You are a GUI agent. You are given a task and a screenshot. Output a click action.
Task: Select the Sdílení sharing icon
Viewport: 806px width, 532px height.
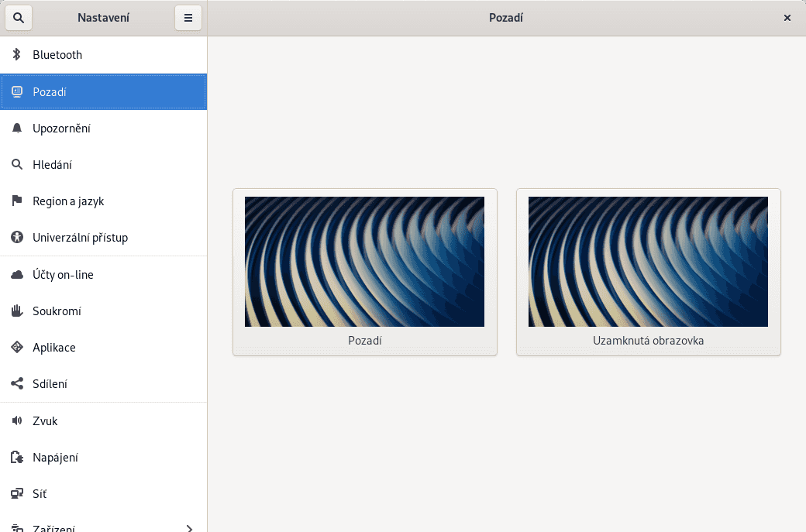17,383
